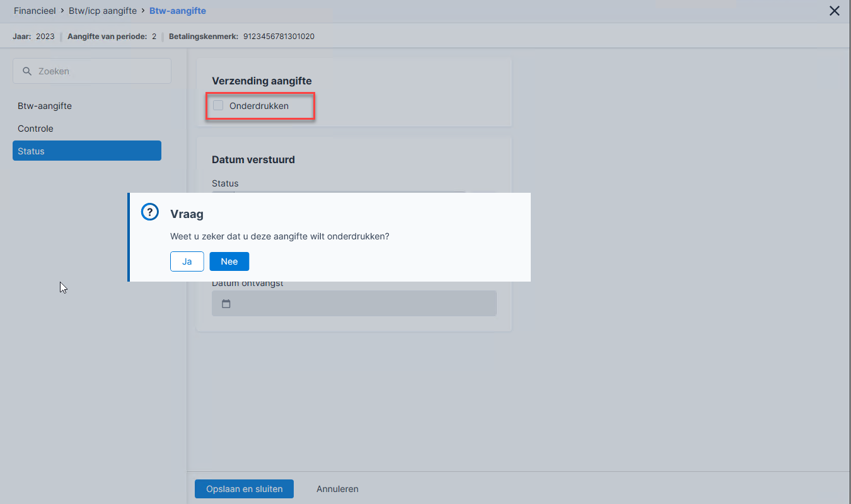Close the Btw-aangifte window with X
This screenshot has width=851, height=504.
(835, 11)
